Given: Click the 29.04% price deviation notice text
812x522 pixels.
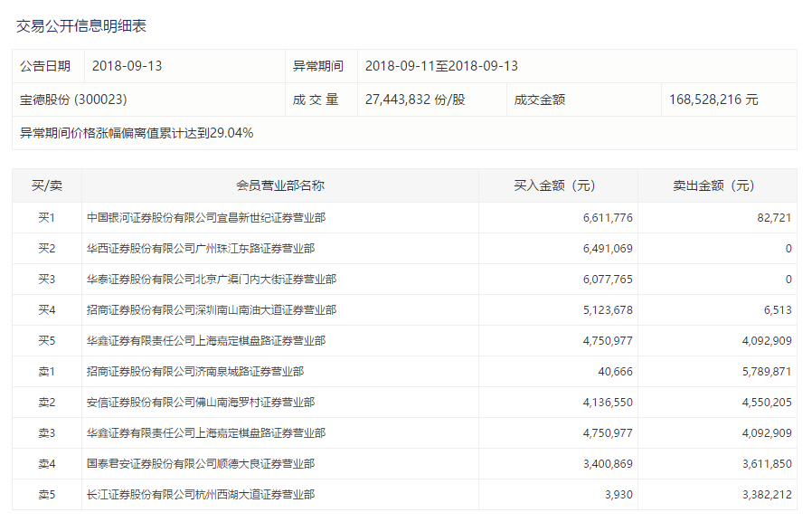Looking at the screenshot, I should tap(137, 133).
